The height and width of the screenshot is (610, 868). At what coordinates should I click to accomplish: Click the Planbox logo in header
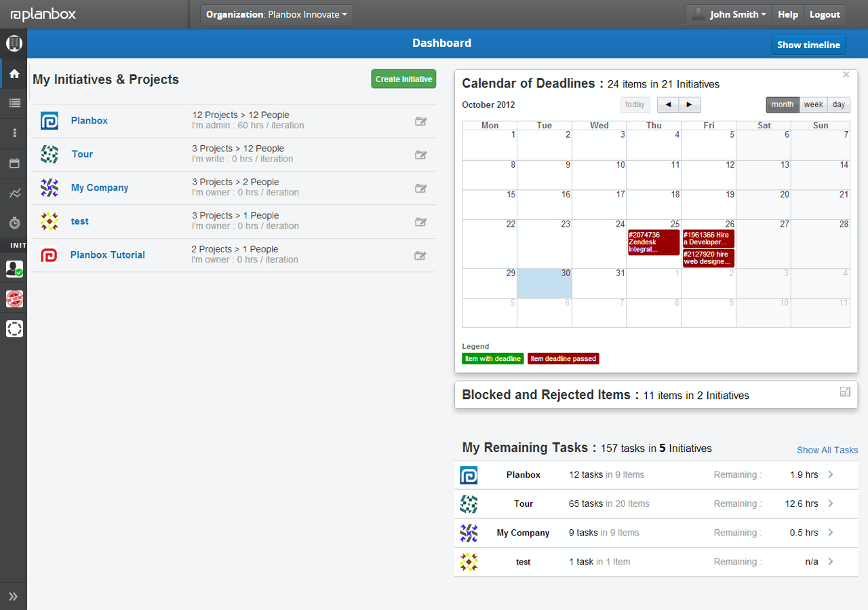tap(45, 15)
